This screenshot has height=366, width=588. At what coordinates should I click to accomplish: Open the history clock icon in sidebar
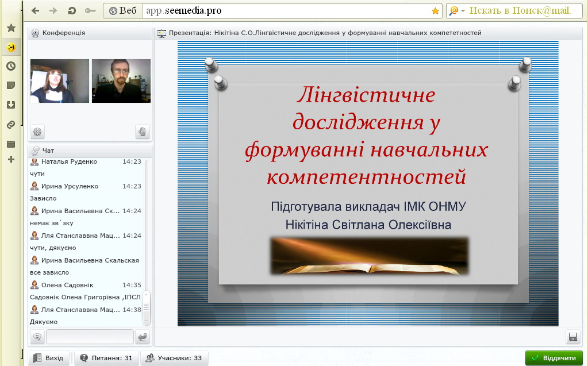pos(11,66)
